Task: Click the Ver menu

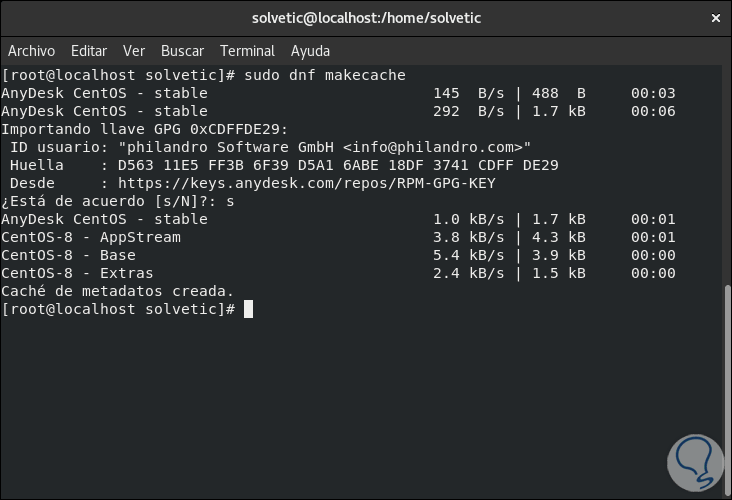Action: (x=134, y=51)
